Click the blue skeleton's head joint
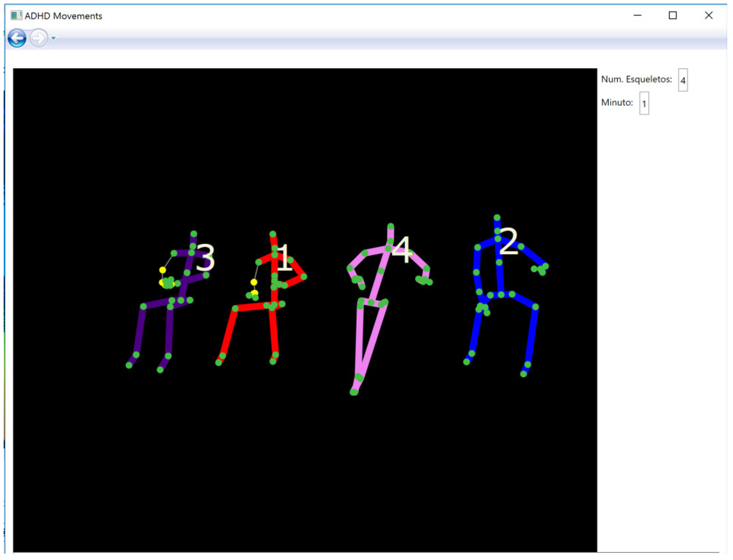 point(497,218)
